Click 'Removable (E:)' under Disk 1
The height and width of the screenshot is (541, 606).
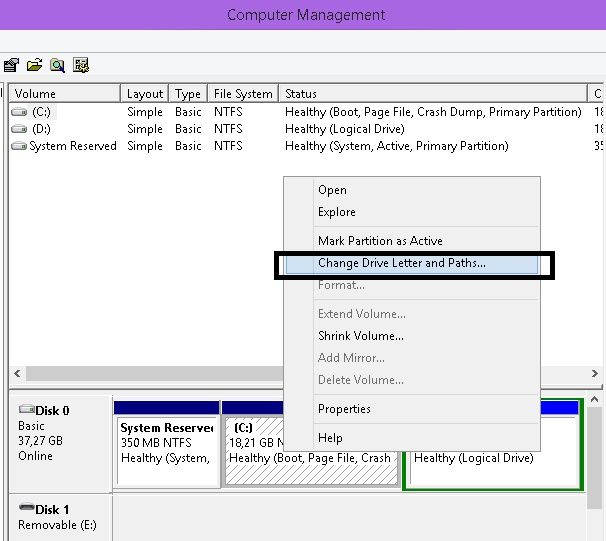click(57, 525)
